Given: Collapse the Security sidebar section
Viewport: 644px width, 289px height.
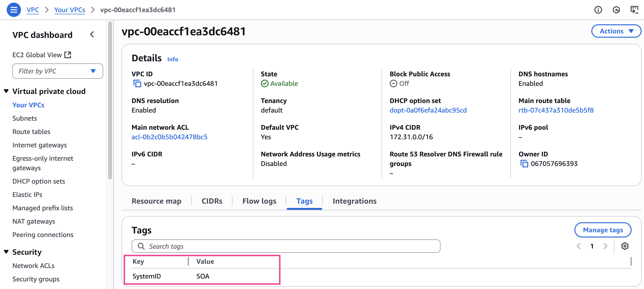Looking at the screenshot, I should tap(6, 252).
